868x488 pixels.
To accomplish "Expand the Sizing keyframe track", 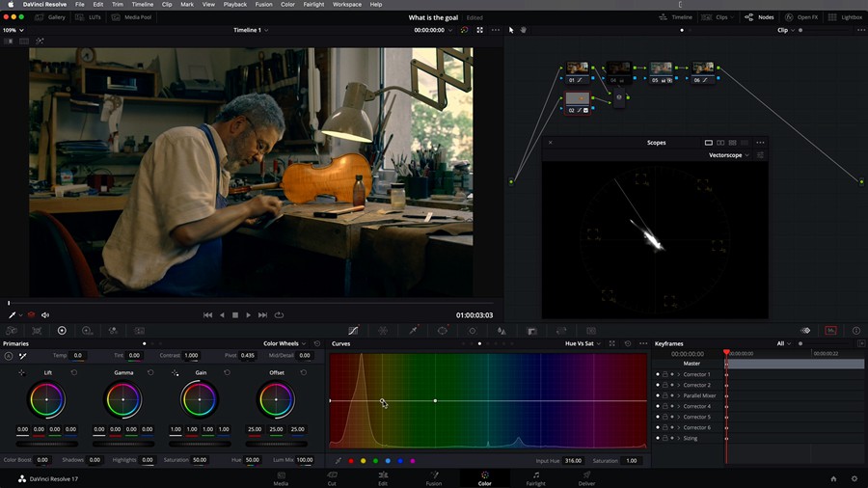I will [x=679, y=438].
